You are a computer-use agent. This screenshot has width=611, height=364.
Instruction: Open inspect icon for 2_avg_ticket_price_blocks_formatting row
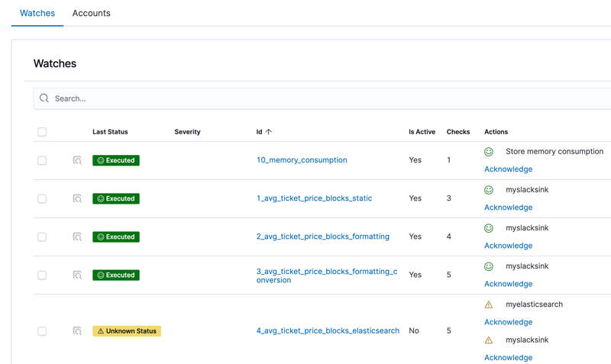point(77,237)
